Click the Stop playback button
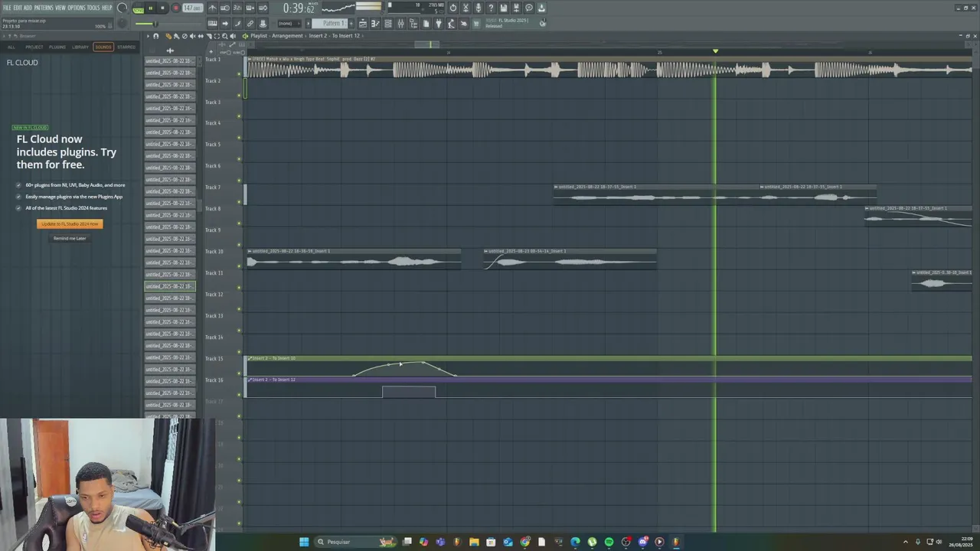Image resolution: width=980 pixels, height=551 pixels. (x=162, y=8)
